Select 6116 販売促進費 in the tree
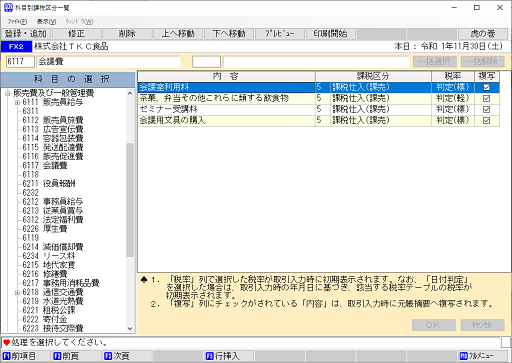The width and height of the screenshot is (512, 363). 53,156
